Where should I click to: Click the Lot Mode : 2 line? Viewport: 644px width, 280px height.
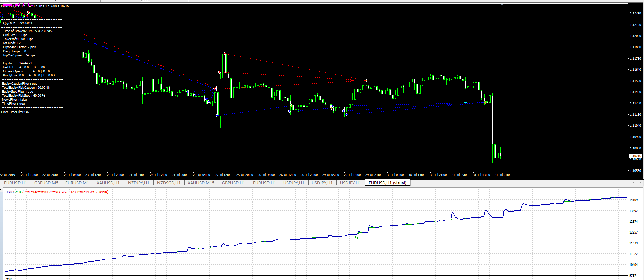(12, 43)
